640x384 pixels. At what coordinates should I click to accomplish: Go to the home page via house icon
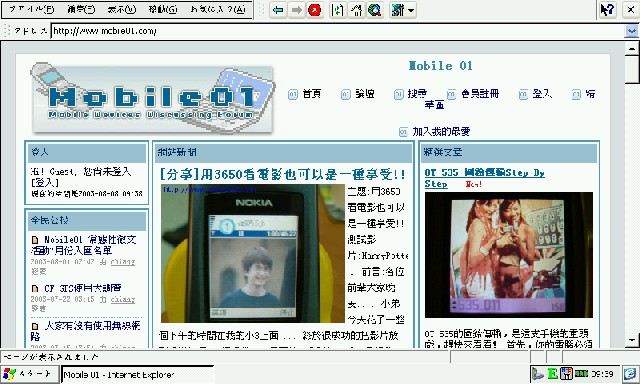356,10
